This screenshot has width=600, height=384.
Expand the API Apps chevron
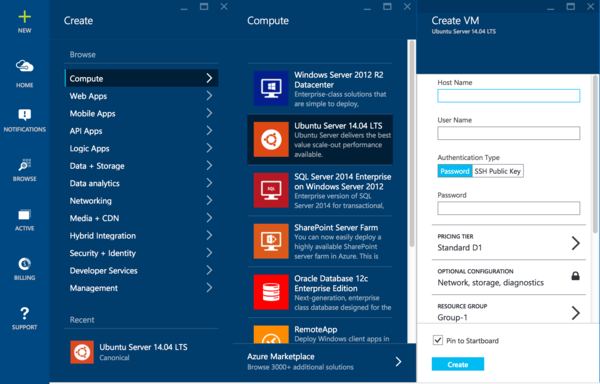209,130
